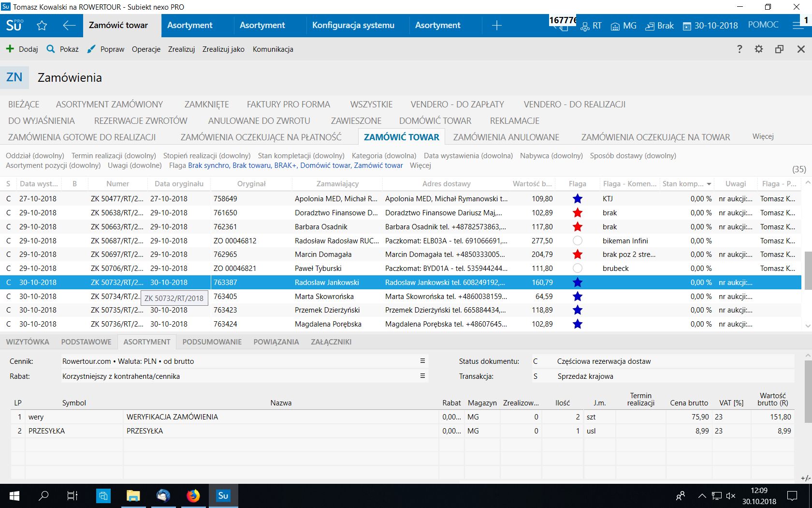
Task: Click the order list vertical scrollbar thumb
Action: [x=808, y=270]
